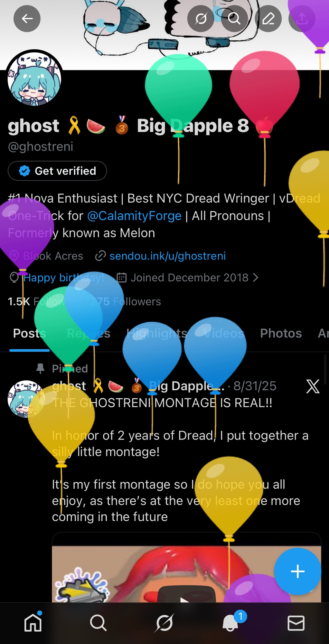Open the @CalamityForge mention link
The image size is (329, 644).
click(x=135, y=215)
